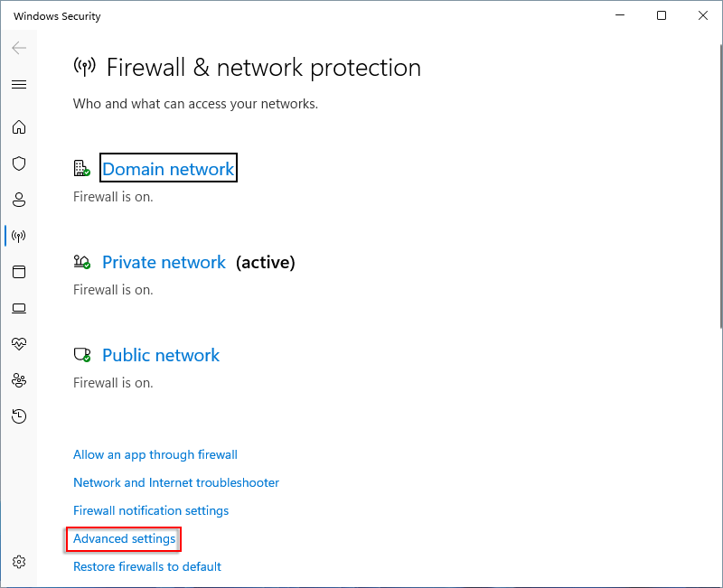Open Device security laptop icon
Viewport: 723px width, 588px height.
pos(19,308)
